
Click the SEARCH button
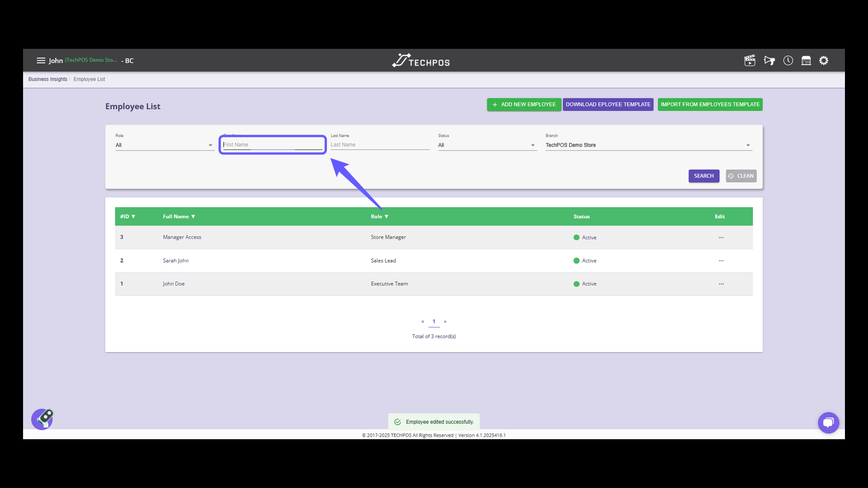pos(704,176)
